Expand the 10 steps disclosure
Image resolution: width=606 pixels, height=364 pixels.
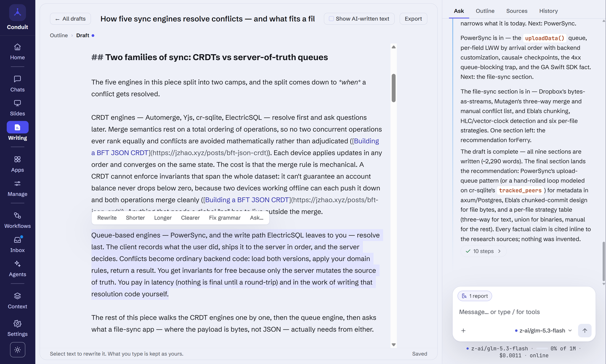click(x=483, y=251)
